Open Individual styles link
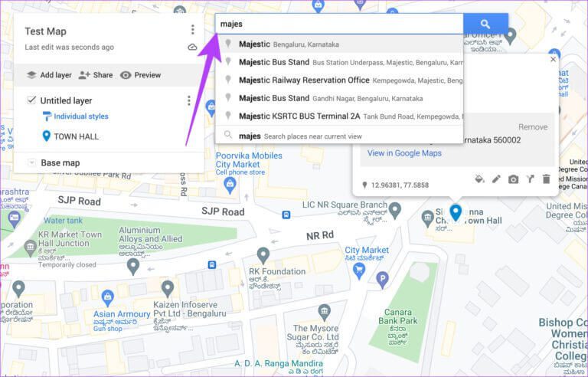This screenshot has height=377, width=588. click(x=81, y=116)
